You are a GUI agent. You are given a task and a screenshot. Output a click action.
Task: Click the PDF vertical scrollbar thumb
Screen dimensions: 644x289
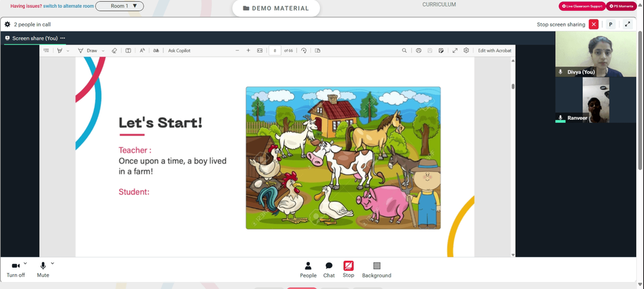(x=513, y=86)
